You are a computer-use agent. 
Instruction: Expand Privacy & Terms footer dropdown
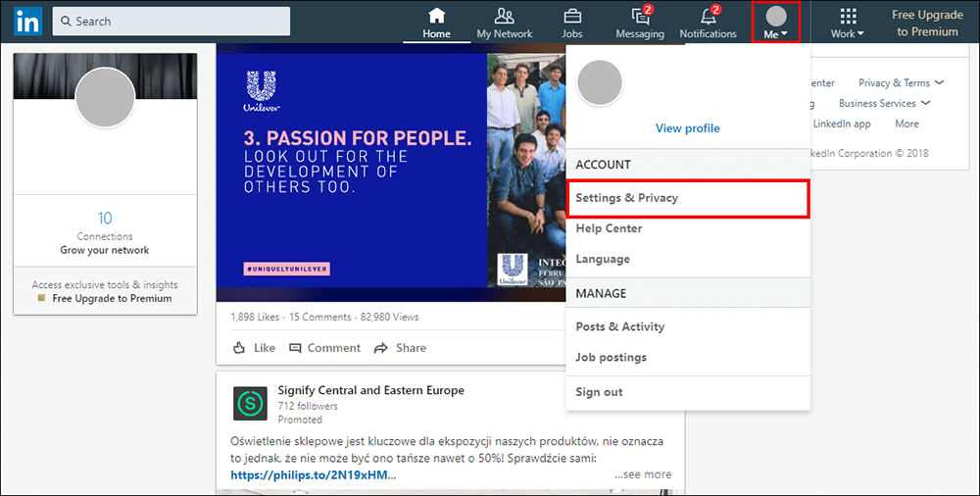point(901,82)
